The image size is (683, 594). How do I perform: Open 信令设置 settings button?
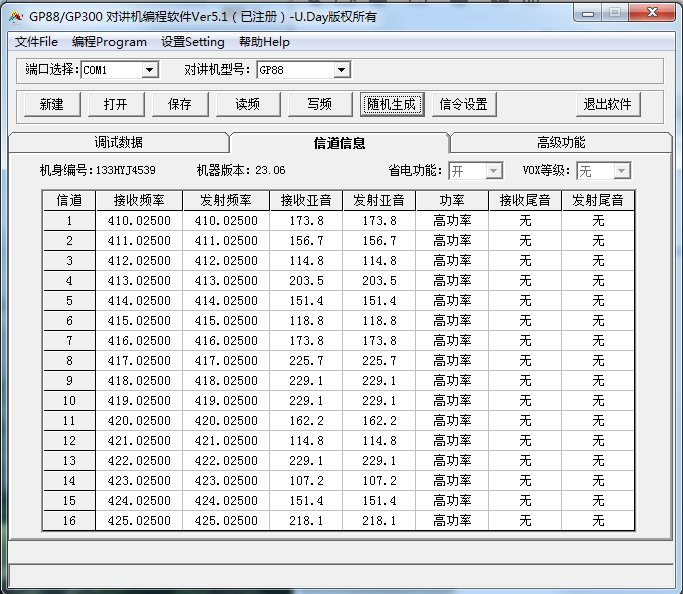point(464,104)
